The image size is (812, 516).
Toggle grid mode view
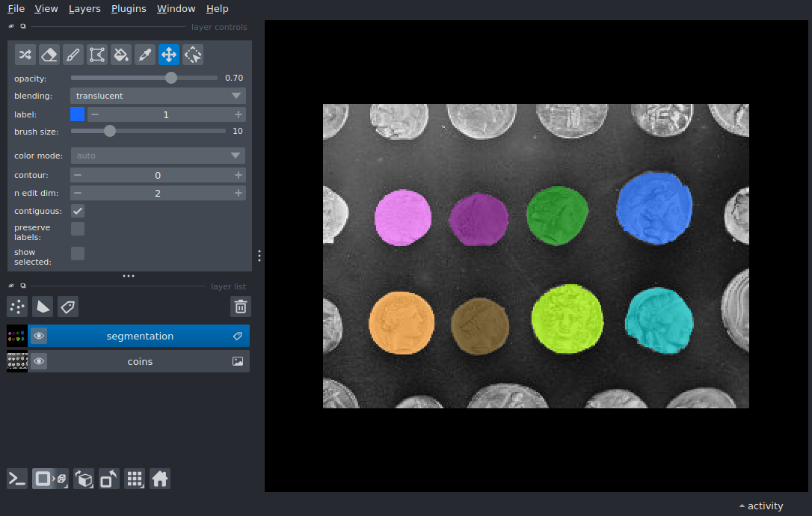pyautogui.click(x=135, y=479)
